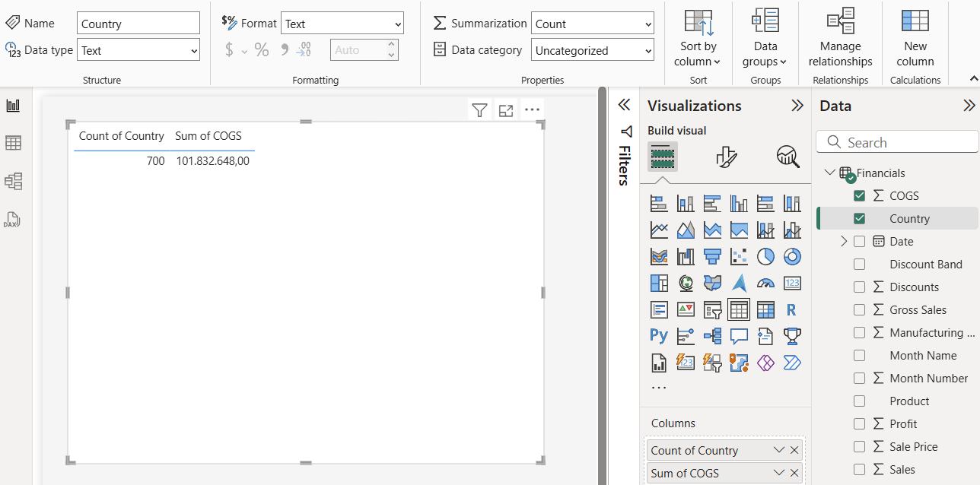Screen dimensions: 980x485
Task: Open the Data category dropdown
Action: [x=593, y=50]
